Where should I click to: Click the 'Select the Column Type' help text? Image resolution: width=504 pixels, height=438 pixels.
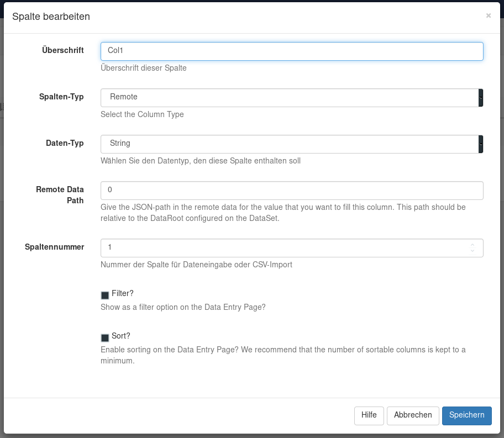click(142, 114)
